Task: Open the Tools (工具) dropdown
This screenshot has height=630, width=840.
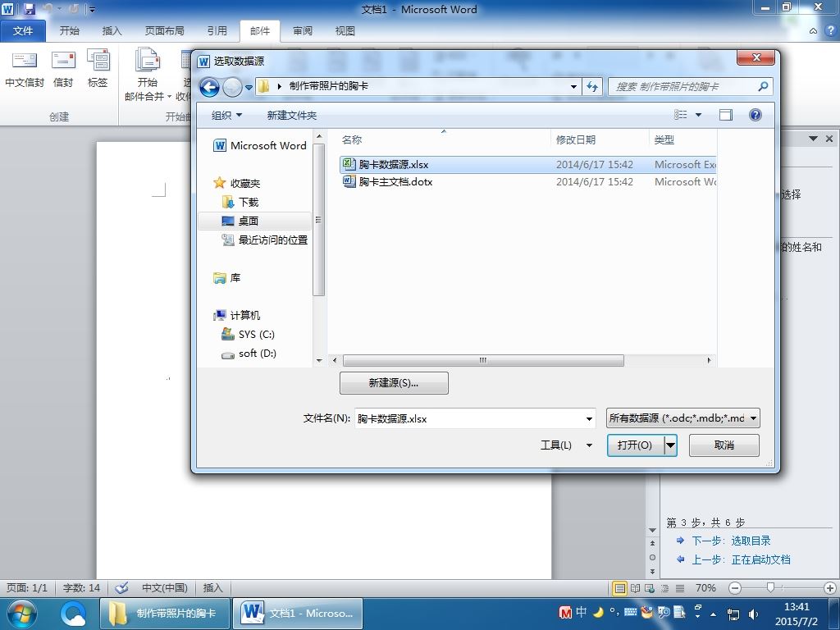Action: click(566, 445)
